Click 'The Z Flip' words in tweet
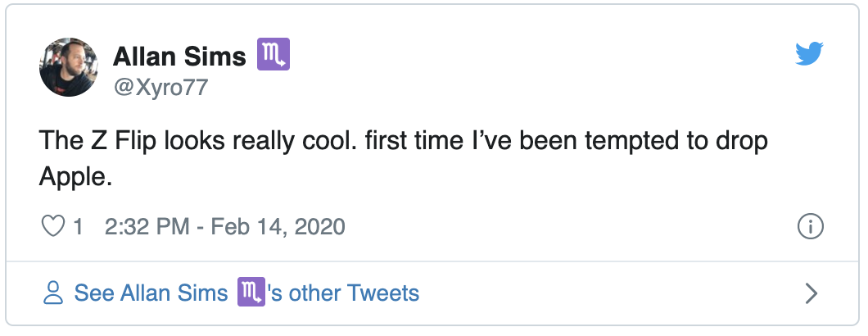 click(x=90, y=140)
